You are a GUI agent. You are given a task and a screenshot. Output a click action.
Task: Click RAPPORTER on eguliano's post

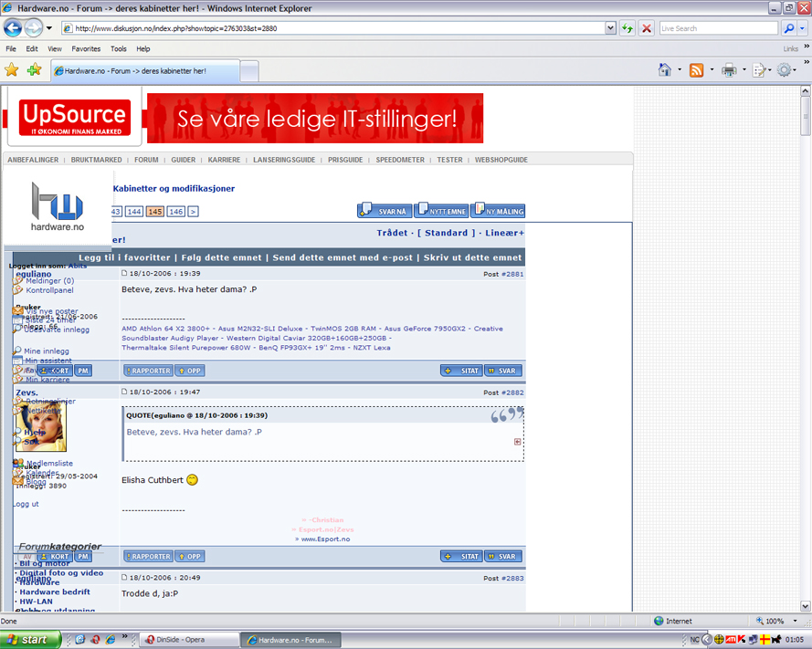pos(148,371)
